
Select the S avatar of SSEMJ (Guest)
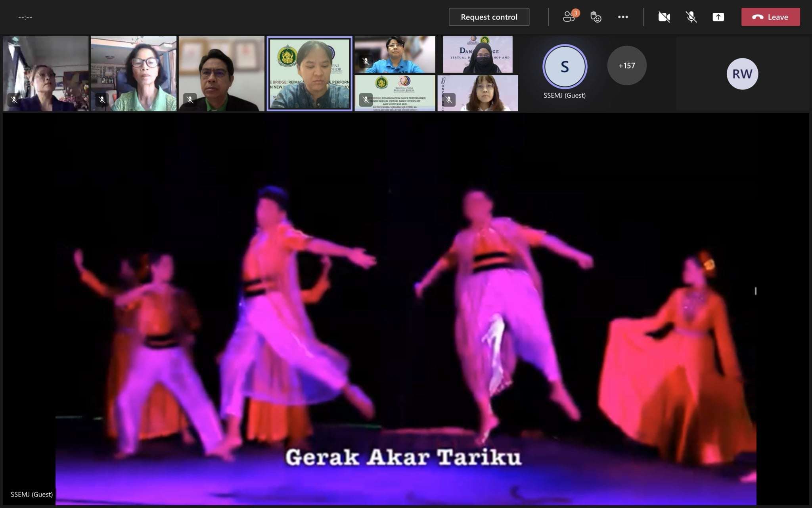[565, 66]
